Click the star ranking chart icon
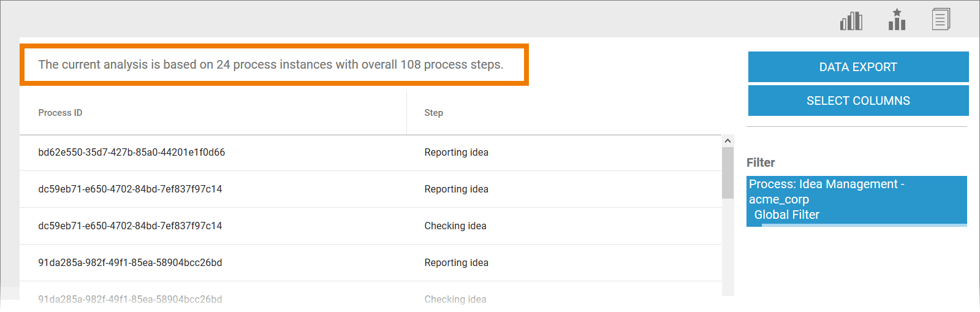Viewport: 980px width, 312px height. point(897,20)
